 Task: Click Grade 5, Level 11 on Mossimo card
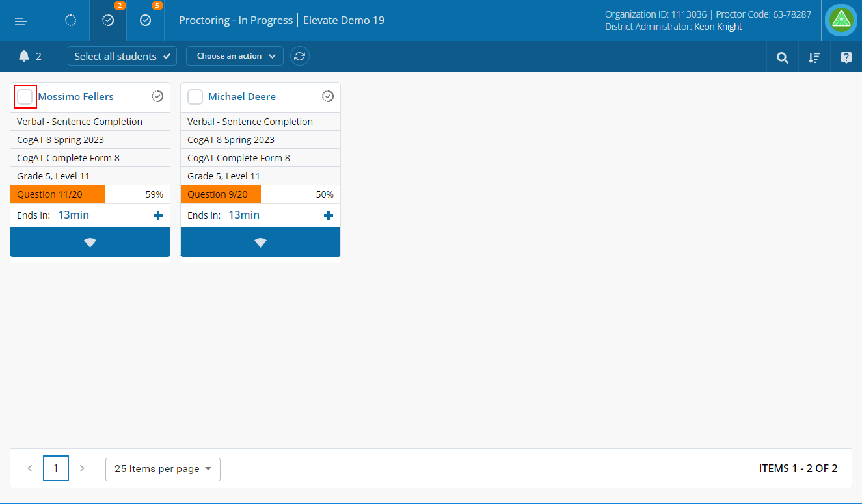point(53,176)
